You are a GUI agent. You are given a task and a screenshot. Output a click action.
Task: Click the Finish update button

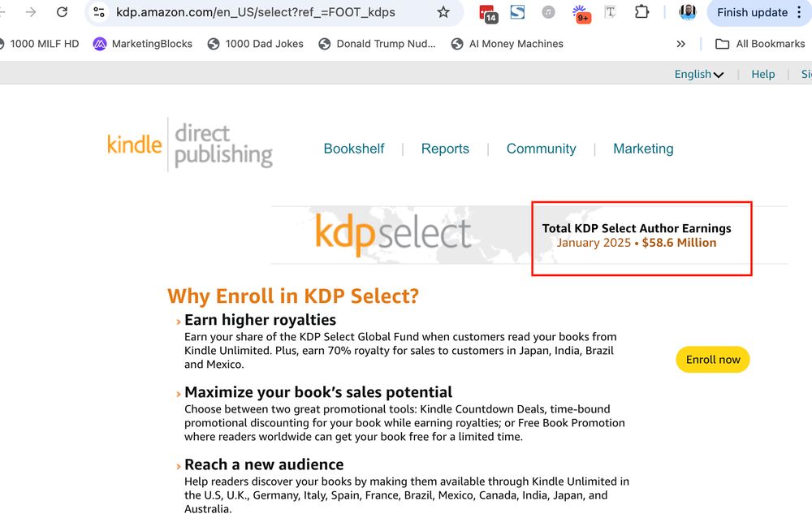[x=752, y=12]
